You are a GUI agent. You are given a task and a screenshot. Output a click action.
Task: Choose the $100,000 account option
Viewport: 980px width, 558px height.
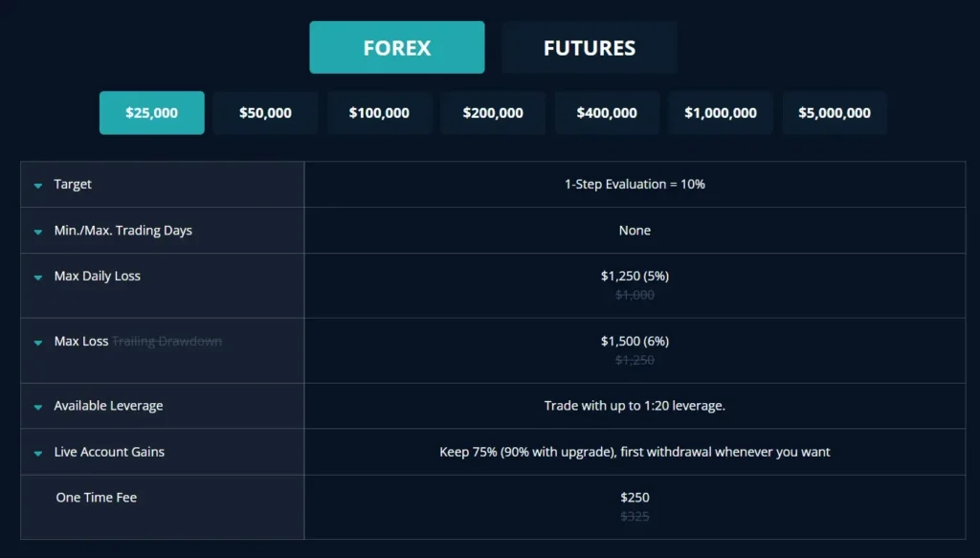point(379,113)
